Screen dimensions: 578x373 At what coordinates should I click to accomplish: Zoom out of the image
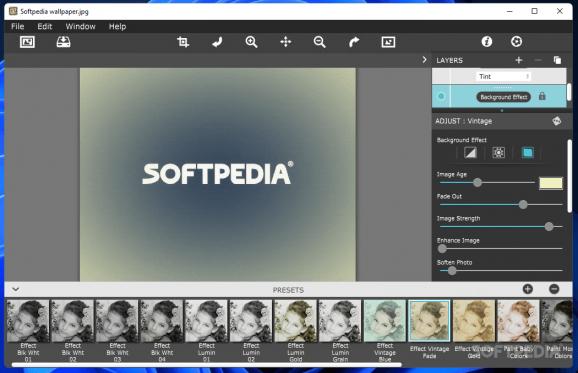[x=320, y=42]
